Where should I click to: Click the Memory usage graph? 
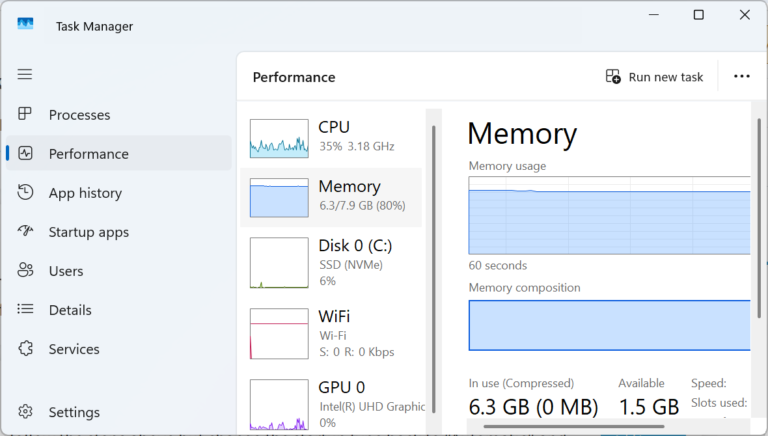tap(609, 215)
